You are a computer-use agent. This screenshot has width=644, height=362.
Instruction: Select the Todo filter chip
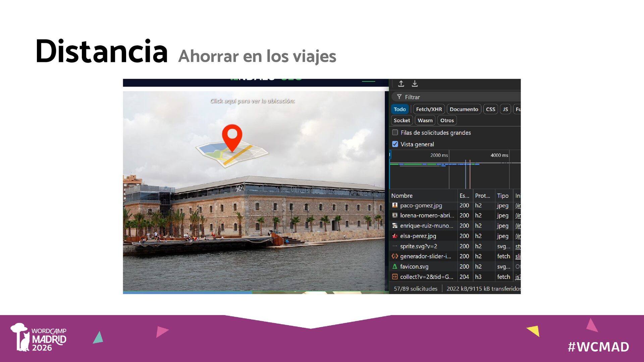(399, 109)
